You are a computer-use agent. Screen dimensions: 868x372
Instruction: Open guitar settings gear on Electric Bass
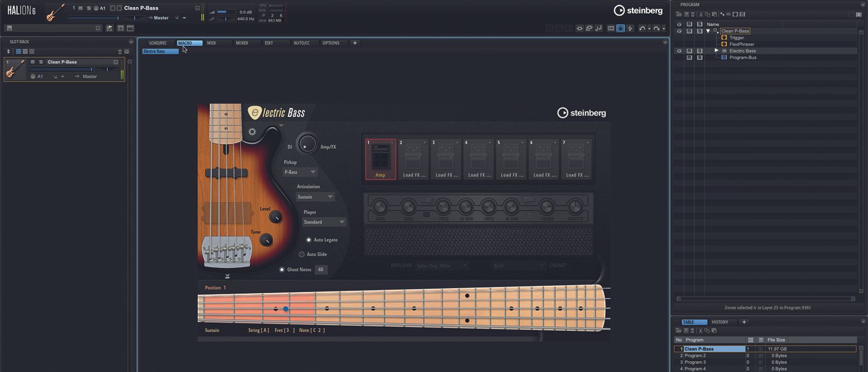pyautogui.click(x=252, y=132)
